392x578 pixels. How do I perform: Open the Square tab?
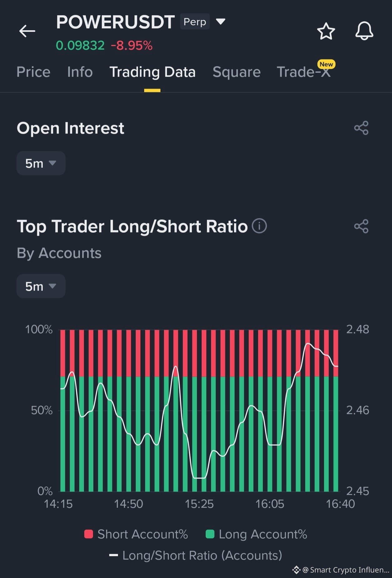pos(237,72)
